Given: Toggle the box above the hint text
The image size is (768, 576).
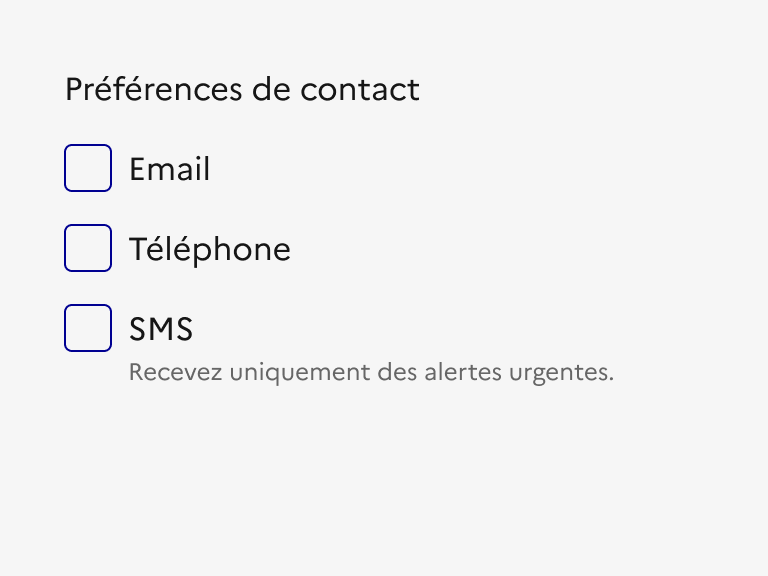Looking at the screenshot, I should 88,328.
